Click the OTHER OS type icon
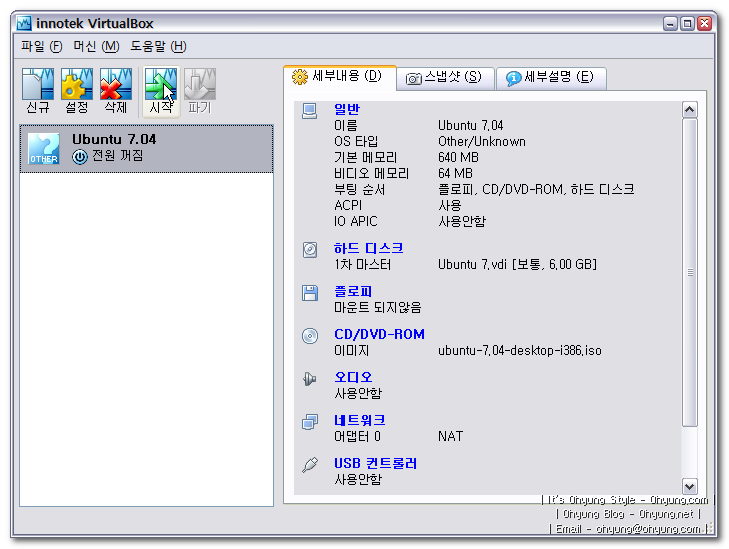729x549 pixels. [44, 149]
